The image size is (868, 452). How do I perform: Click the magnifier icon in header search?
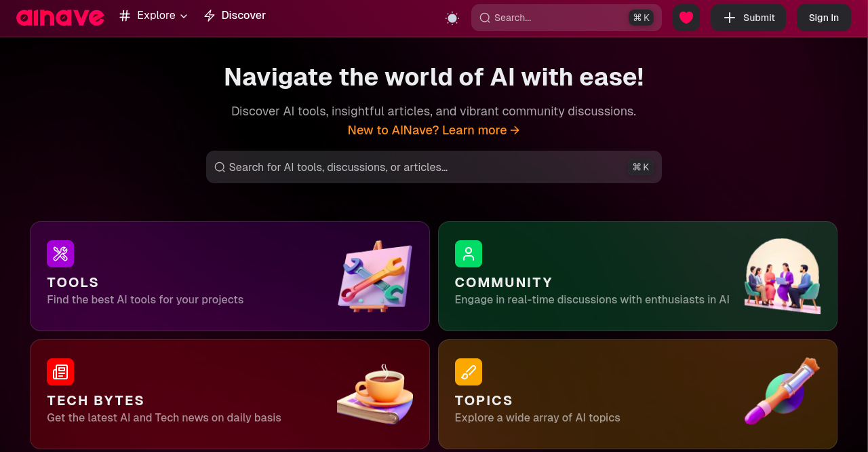point(485,18)
